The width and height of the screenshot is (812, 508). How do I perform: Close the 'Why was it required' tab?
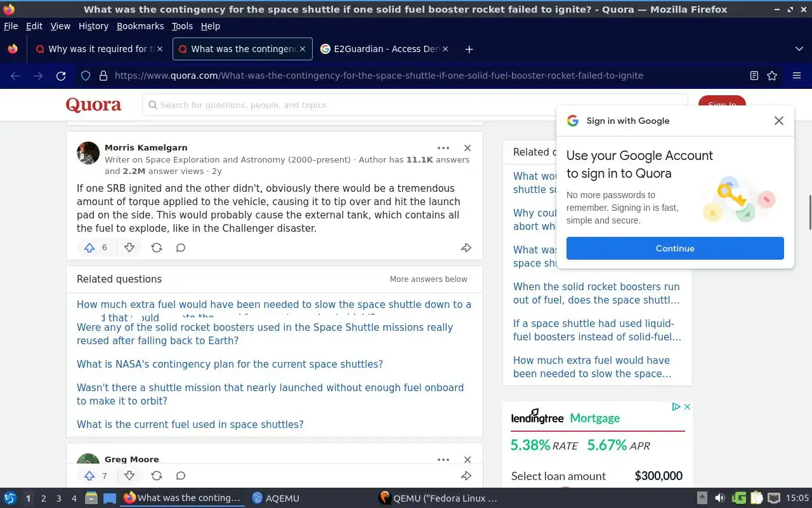pyautogui.click(x=160, y=49)
